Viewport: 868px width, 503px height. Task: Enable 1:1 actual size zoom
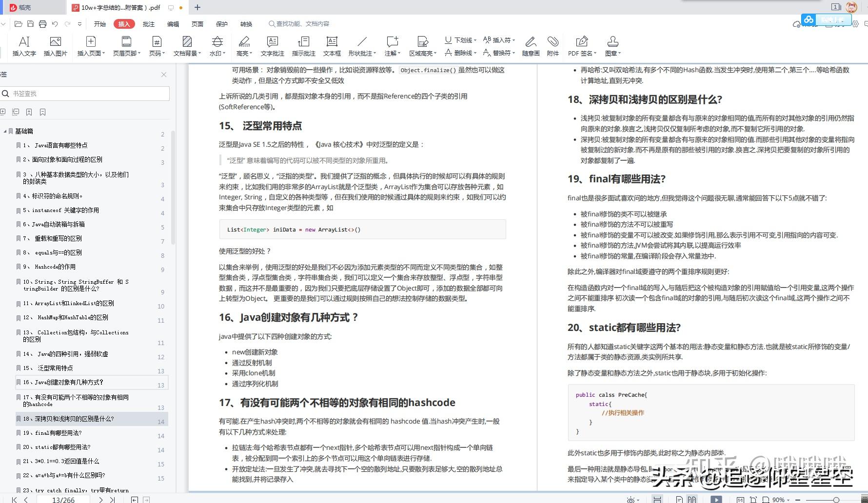[x=740, y=500]
